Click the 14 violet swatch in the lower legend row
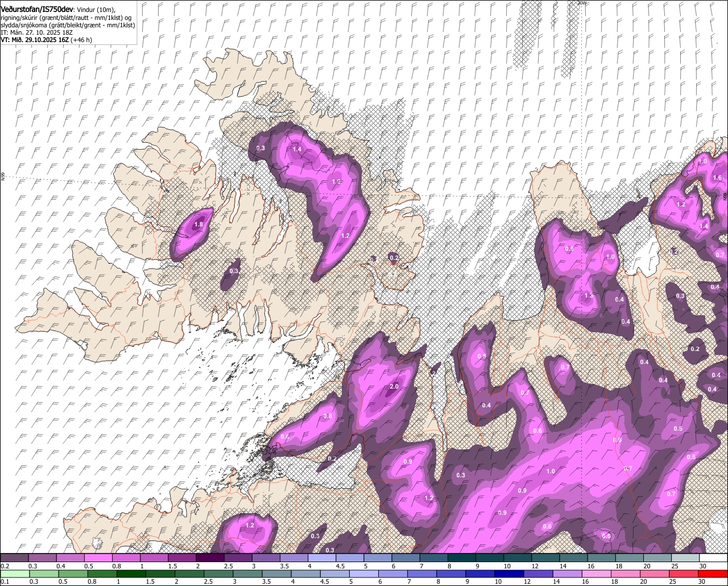 pyautogui.click(x=568, y=573)
